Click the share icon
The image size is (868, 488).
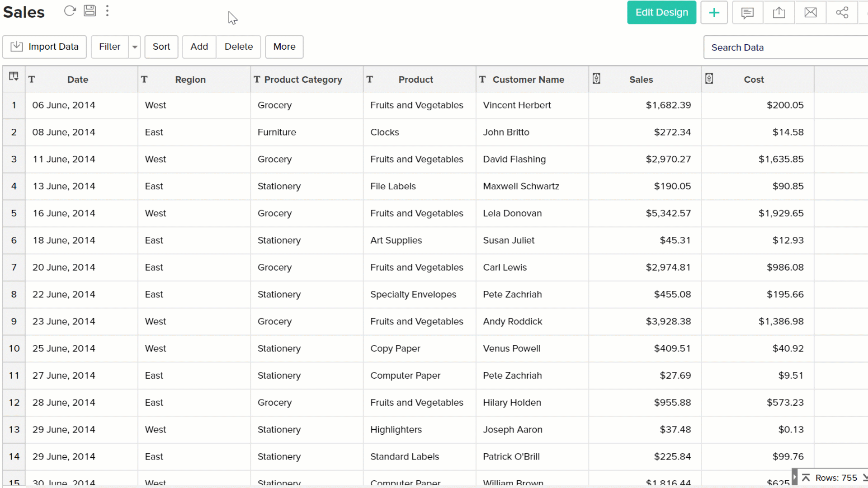tap(842, 13)
